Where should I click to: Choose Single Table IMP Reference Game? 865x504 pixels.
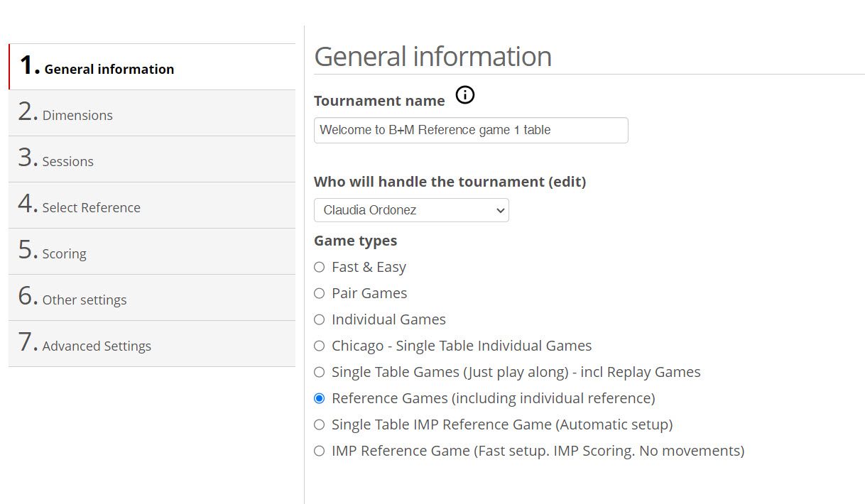tap(319, 424)
